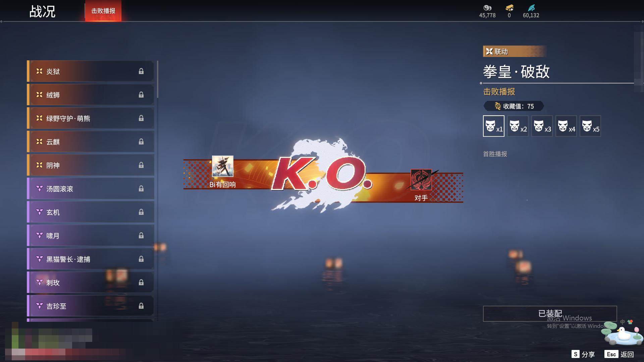Select the x3 kill mask icon

(x=542, y=126)
